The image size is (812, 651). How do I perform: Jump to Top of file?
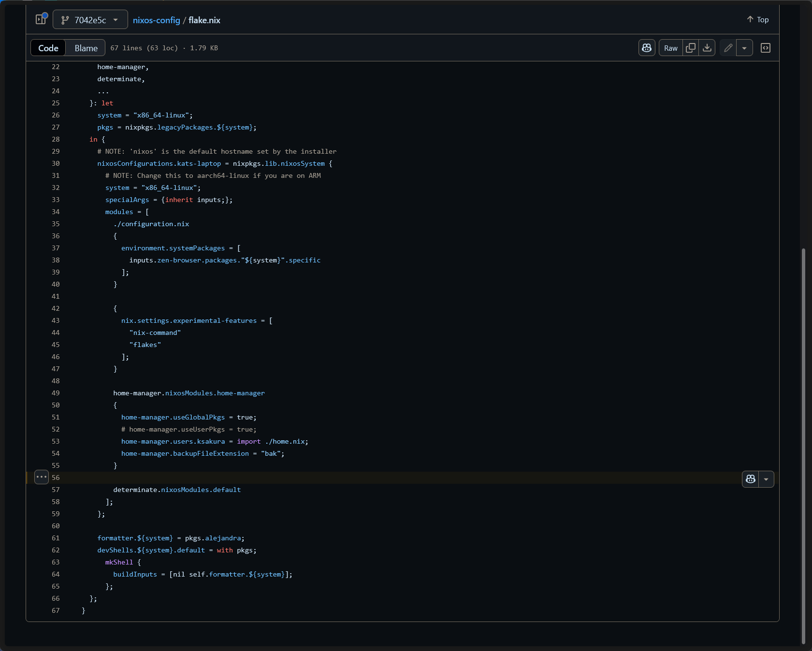(x=757, y=19)
